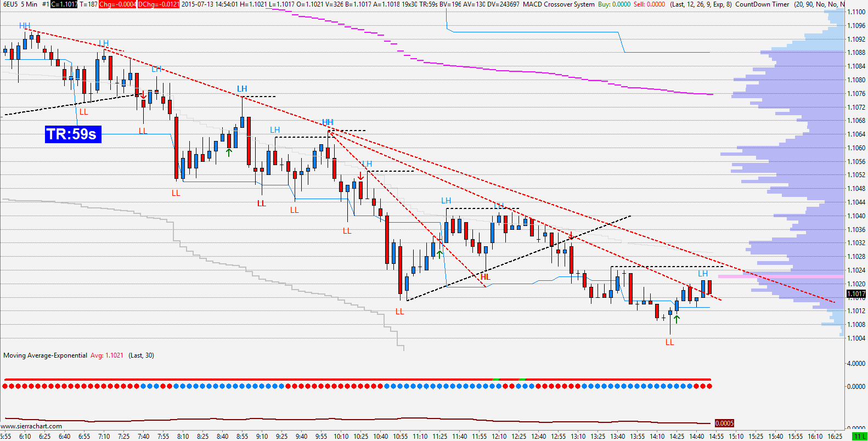
Task: Click the 4.0000 value on the lower scale
Action: tap(856, 364)
